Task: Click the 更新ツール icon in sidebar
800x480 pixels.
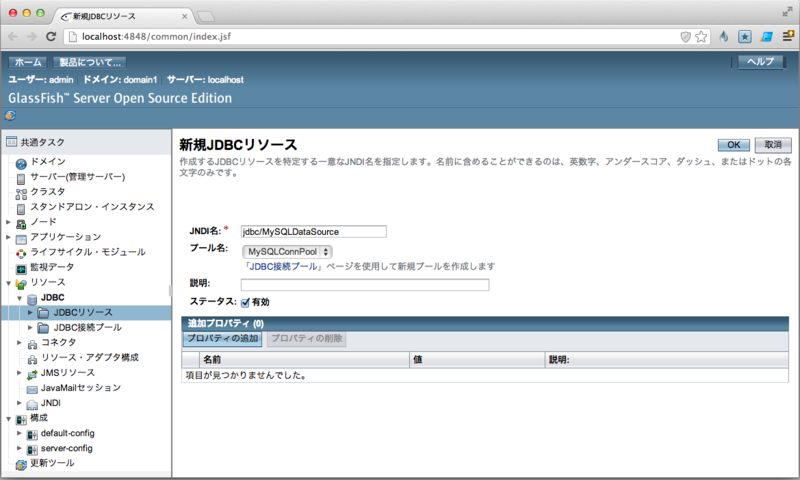Action: click(21, 464)
